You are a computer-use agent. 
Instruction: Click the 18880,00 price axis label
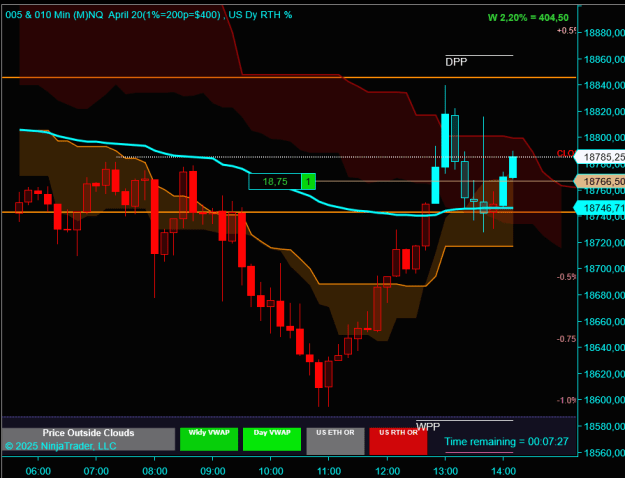point(604,33)
